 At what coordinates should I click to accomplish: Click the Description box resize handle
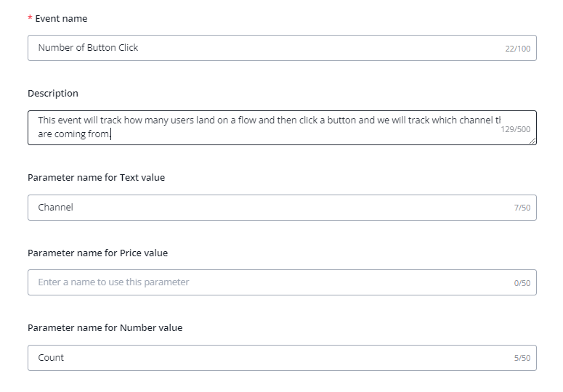532,141
